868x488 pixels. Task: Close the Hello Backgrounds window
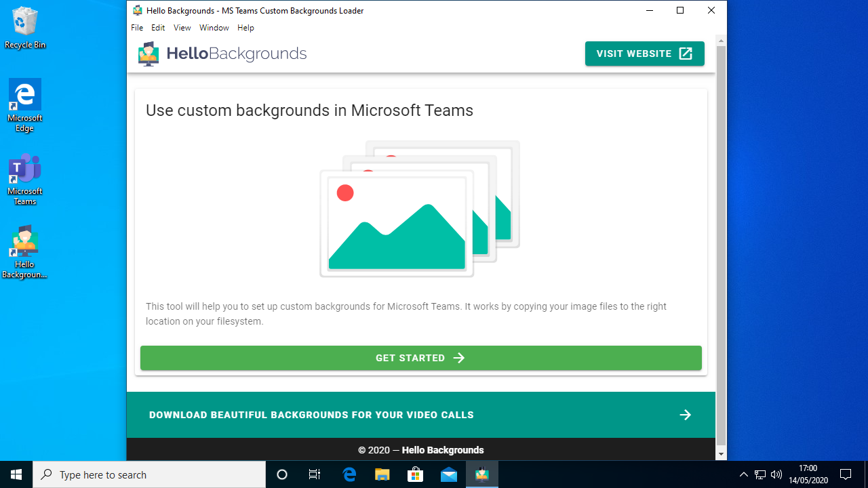tap(711, 10)
